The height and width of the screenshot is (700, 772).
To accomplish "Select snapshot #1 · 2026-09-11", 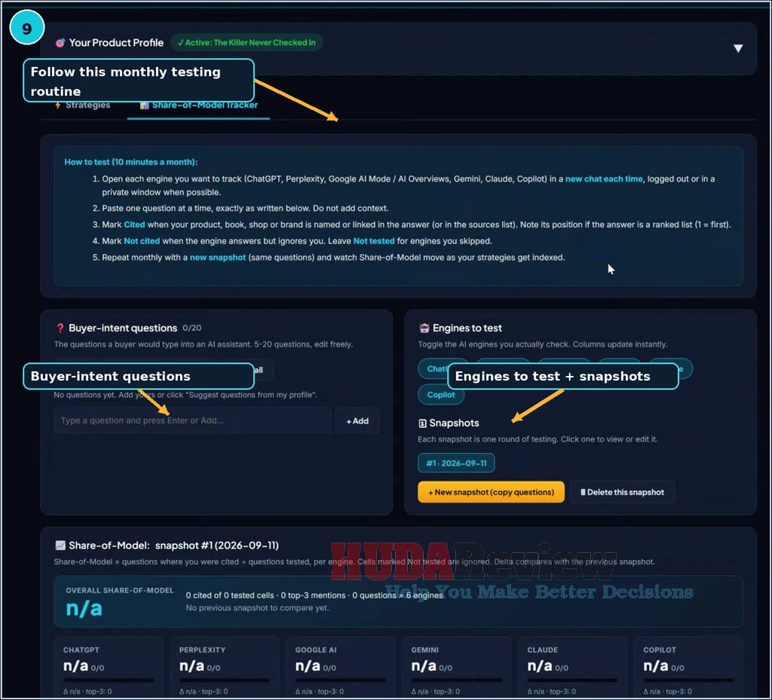I will pos(456,463).
